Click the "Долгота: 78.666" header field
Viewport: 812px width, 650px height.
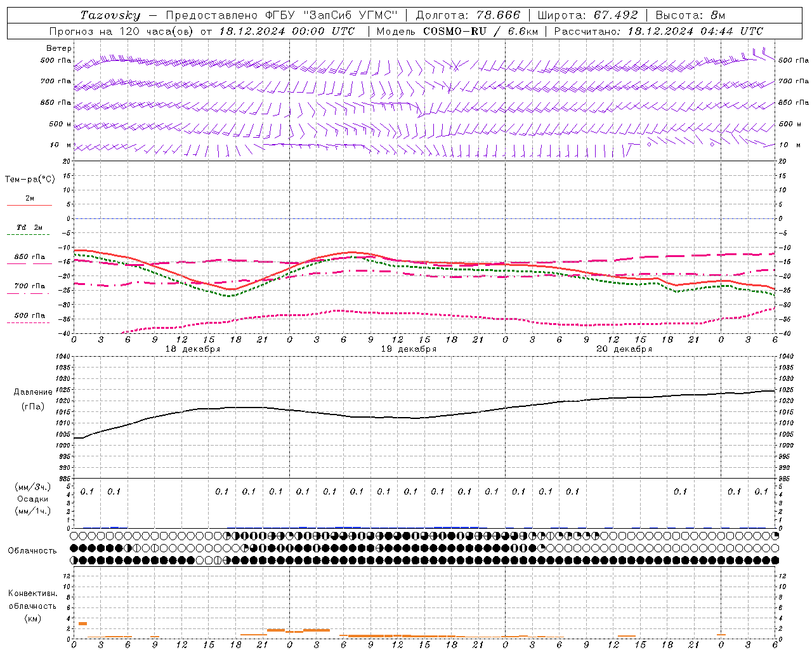pos(468,15)
